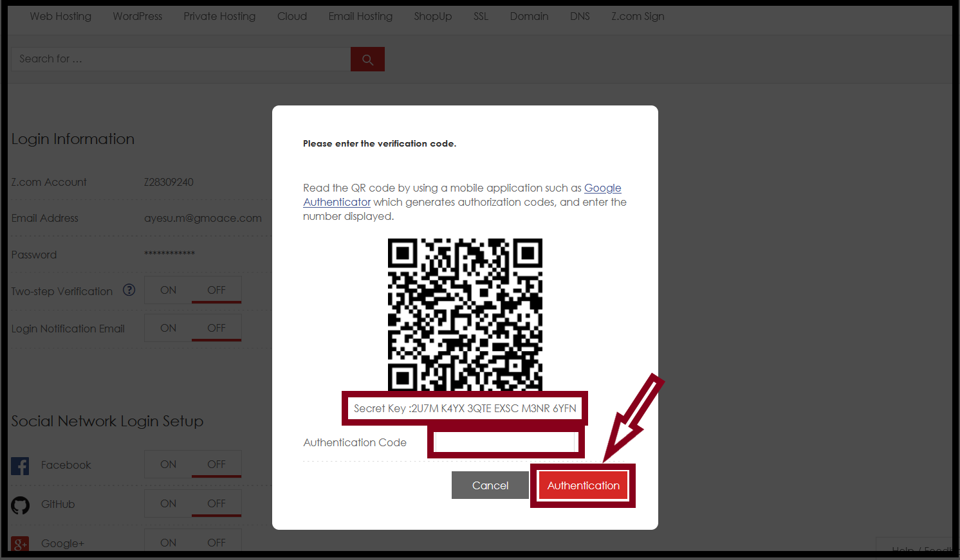
Task: Open the Private Hosting menu
Action: [x=219, y=16]
